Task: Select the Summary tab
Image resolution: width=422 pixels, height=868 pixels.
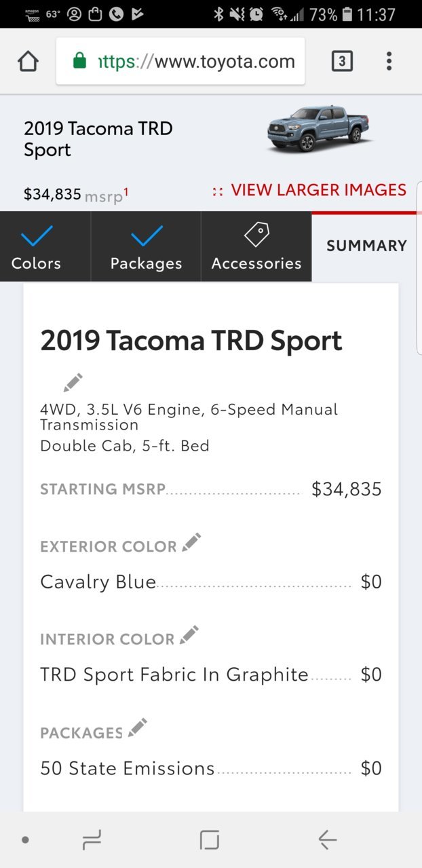Action: 366,246
